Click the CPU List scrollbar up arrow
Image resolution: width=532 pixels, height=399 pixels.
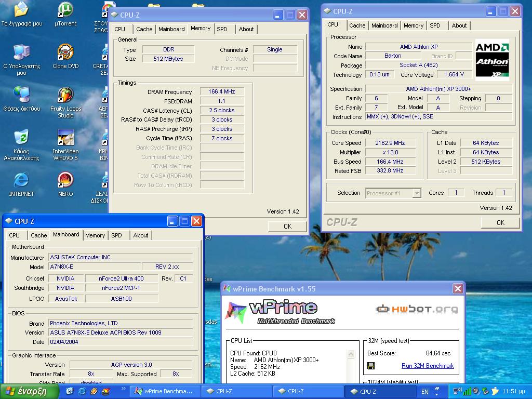click(351, 354)
